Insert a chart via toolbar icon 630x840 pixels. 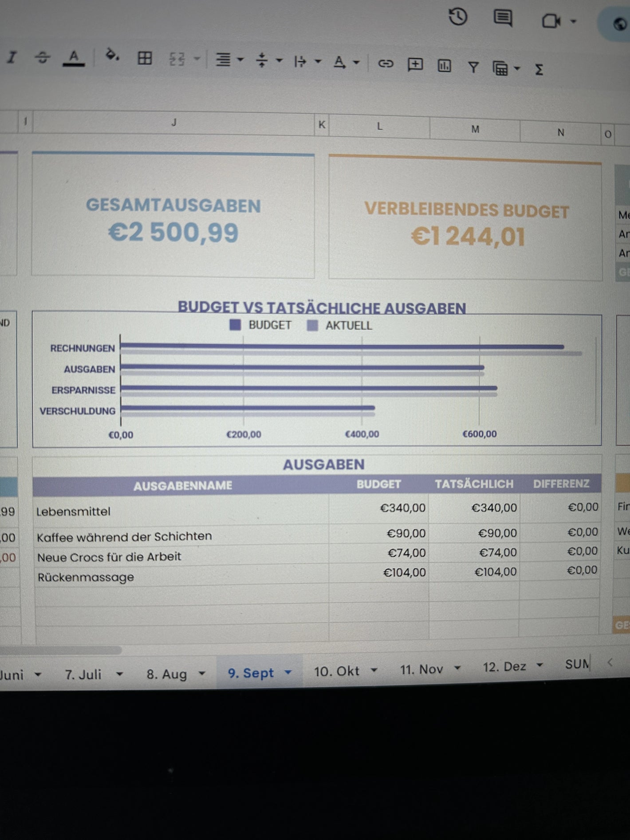(x=444, y=66)
